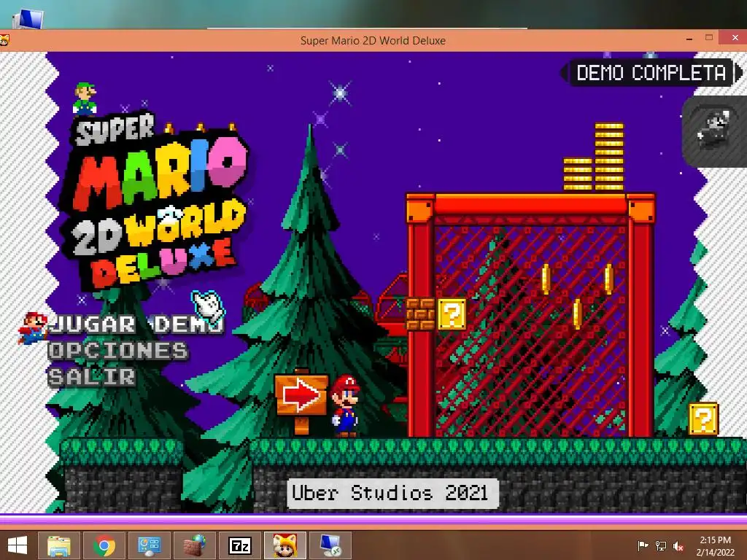This screenshot has width=747, height=560.
Task: Click the muted volume tray icon
Action: 678,545
